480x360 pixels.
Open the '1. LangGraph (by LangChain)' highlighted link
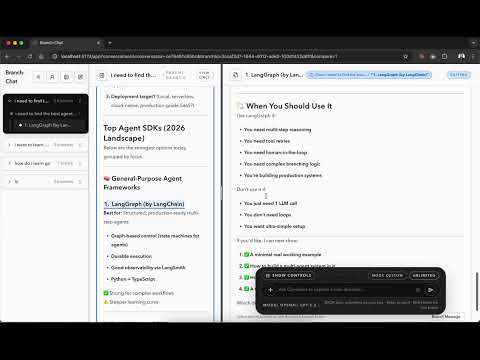pos(144,204)
